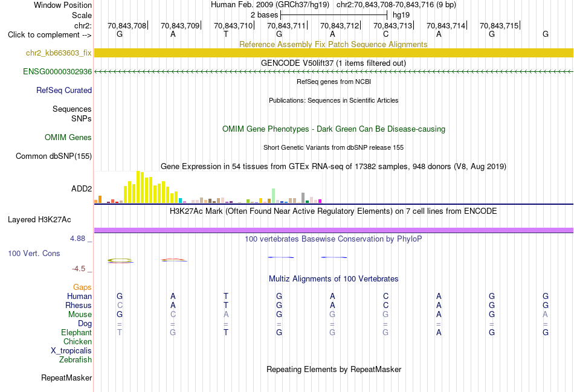574x392 pixels.
Task: Click the Human base C in Multiz alignment
Action: 385,296
